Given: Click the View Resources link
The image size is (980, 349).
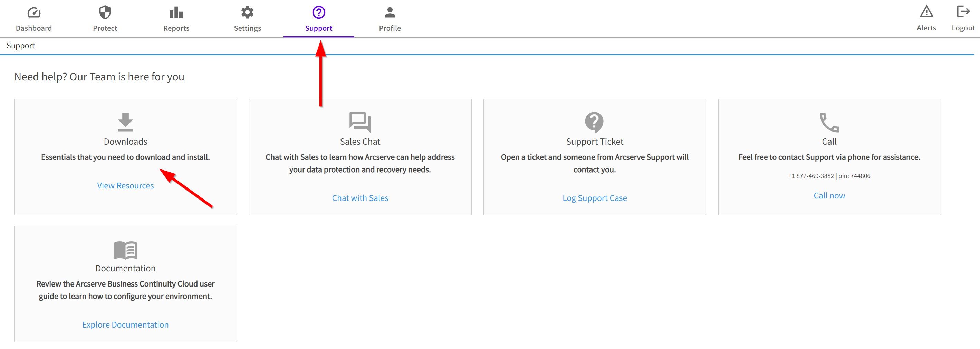Looking at the screenshot, I should 126,185.
